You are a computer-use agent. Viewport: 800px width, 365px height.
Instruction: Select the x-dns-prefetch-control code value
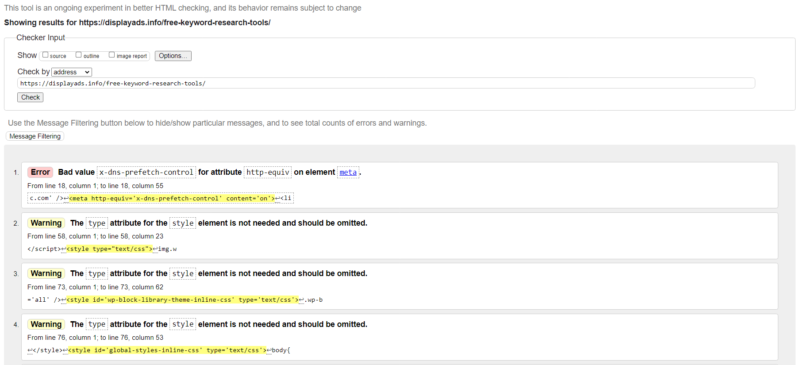[x=146, y=173]
